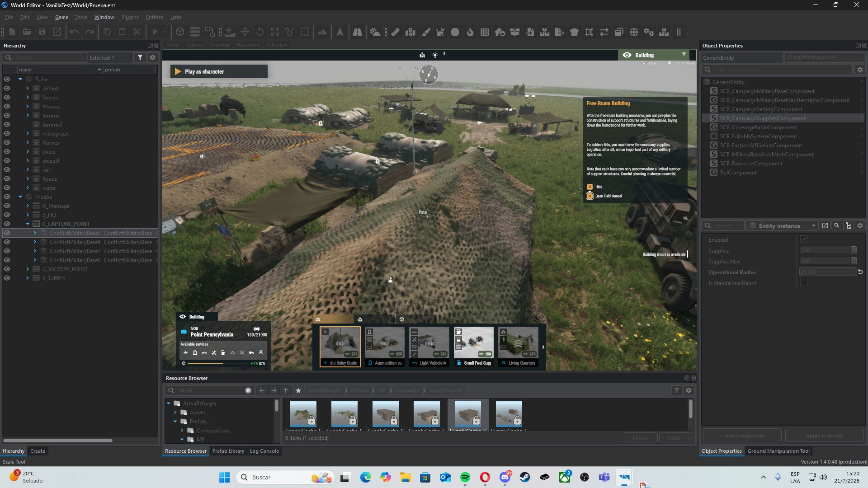Switch to the Log Console tab
The image size is (868, 488).
(264, 450)
